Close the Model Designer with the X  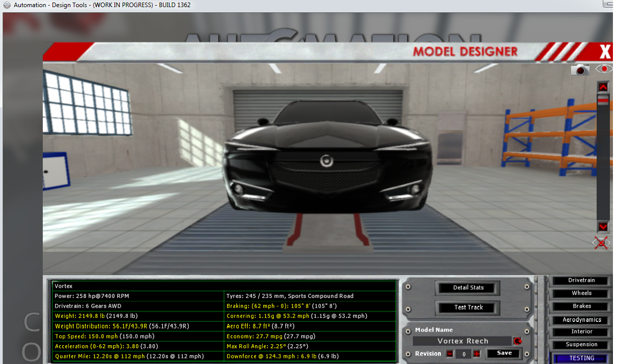(604, 52)
